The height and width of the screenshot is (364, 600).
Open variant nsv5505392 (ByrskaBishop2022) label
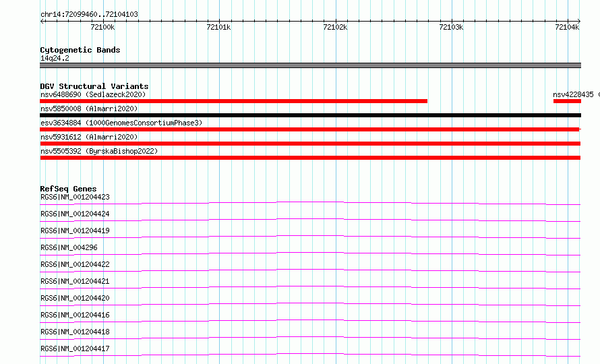99,151
